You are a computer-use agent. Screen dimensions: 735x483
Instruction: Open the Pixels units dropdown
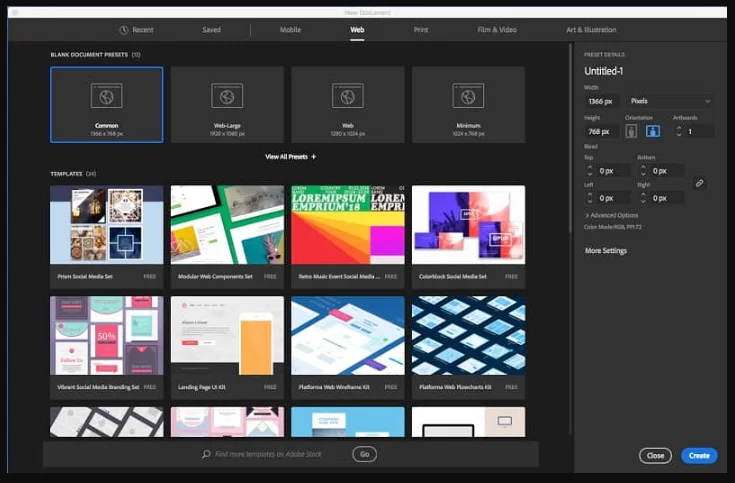[669, 101]
